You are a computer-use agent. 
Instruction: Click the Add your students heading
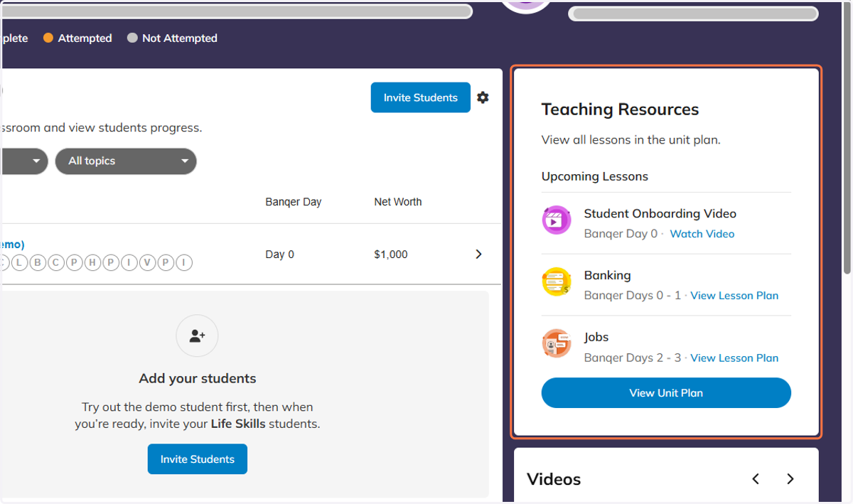[x=198, y=378]
